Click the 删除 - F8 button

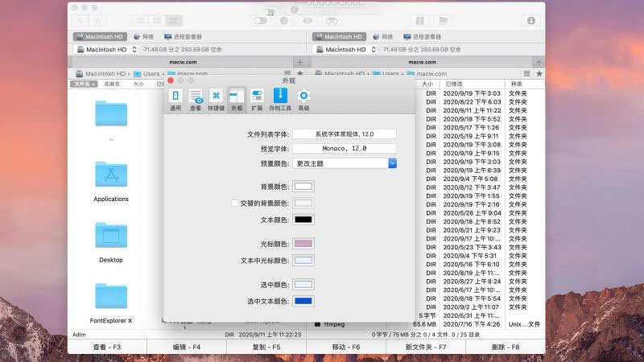pos(506,347)
